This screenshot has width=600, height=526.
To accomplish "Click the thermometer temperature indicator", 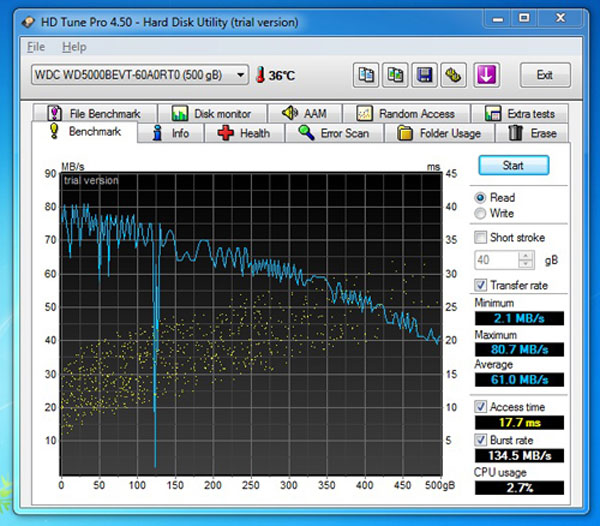I will coord(261,75).
